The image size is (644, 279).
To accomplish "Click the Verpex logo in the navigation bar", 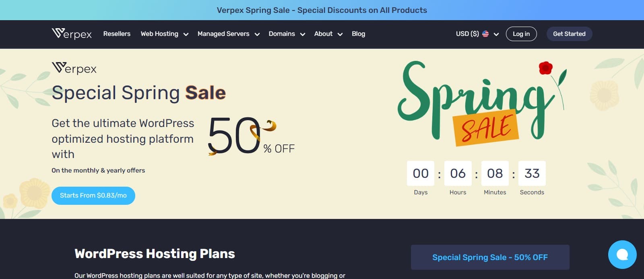I will click(72, 34).
